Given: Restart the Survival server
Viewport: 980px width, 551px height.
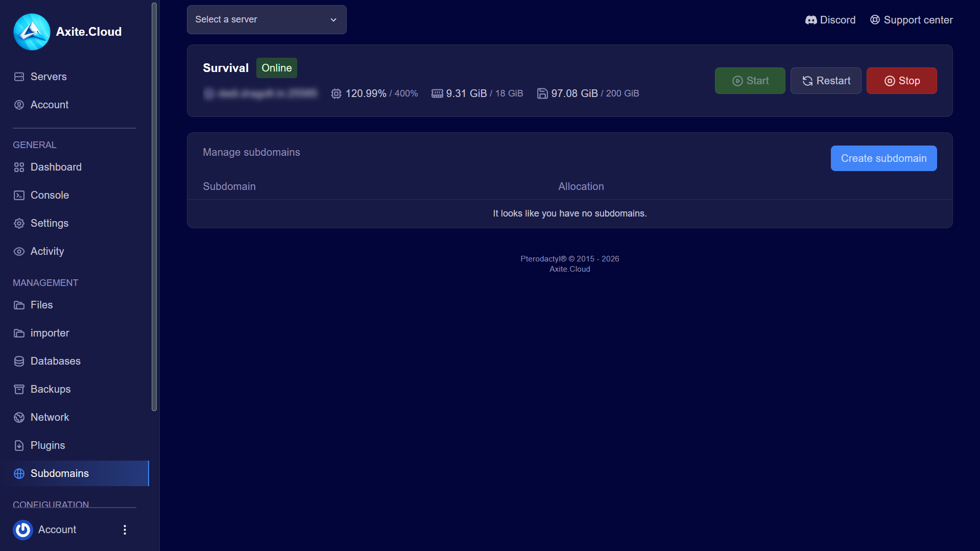Looking at the screenshot, I should click(x=825, y=80).
